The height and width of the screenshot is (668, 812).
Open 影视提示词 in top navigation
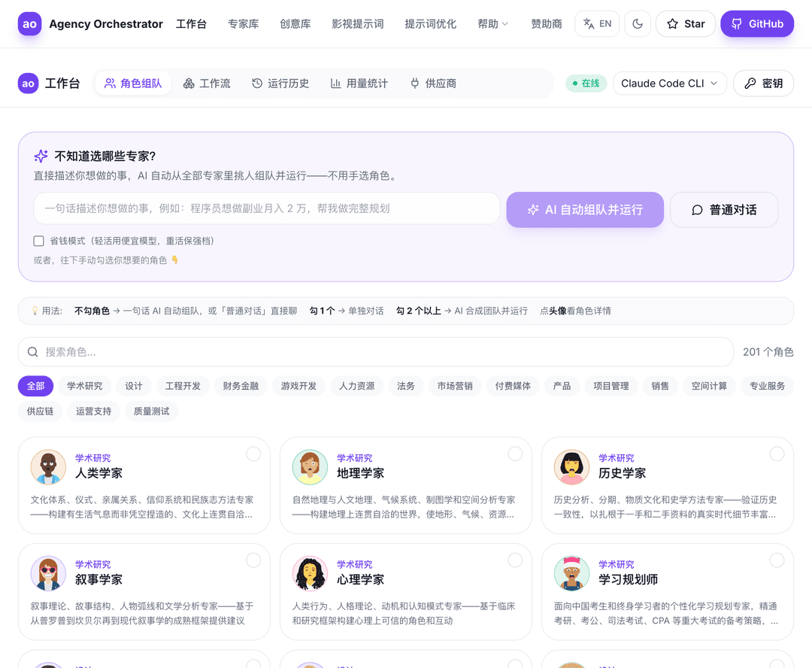pos(357,24)
